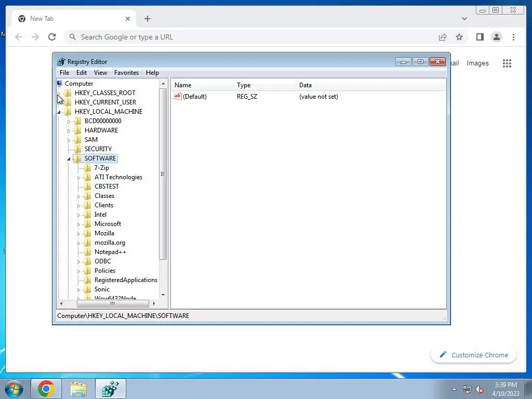Click the Notepad++ folder icon
This screenshot has height=399, width=532.
pos(87,252)
